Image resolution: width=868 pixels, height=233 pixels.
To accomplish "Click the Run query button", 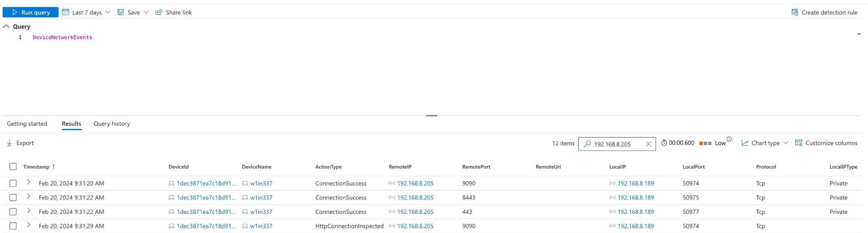I will coord(30,12).
